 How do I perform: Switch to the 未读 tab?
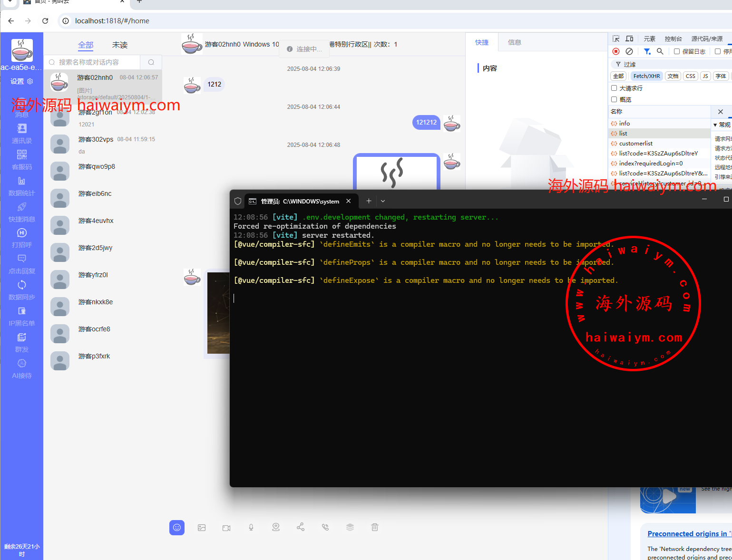click(120, 45)
